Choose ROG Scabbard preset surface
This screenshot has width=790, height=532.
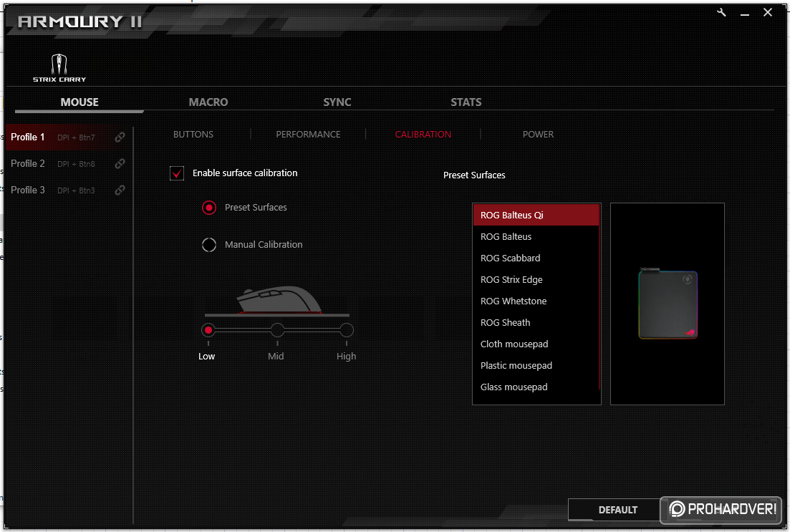click(536, 258)
